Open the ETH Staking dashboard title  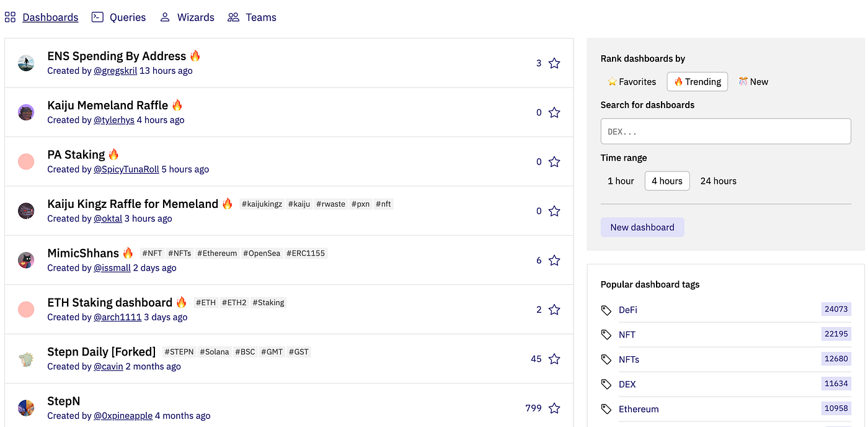tap(110, 302)
